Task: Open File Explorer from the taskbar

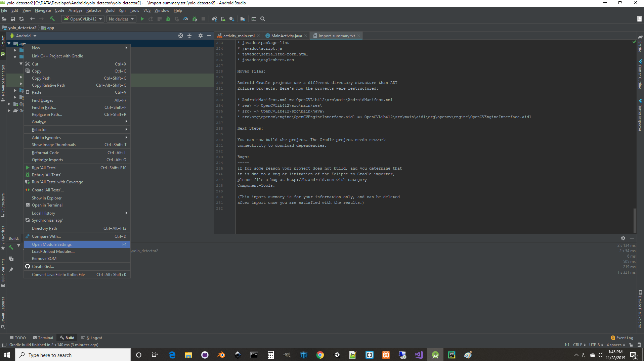Action: (x=188, y=355)
